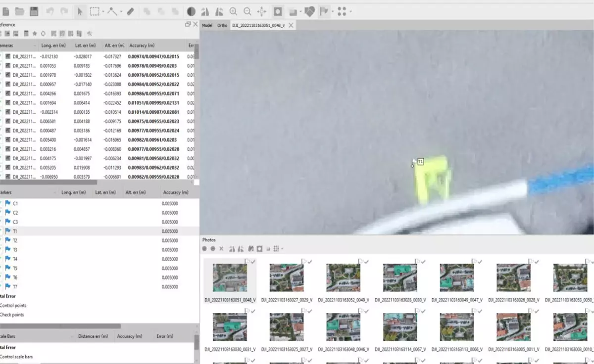This screenshot has width=594, height=364.
Task: Click the Save project floppy disk icon
Action: point(34,11)
